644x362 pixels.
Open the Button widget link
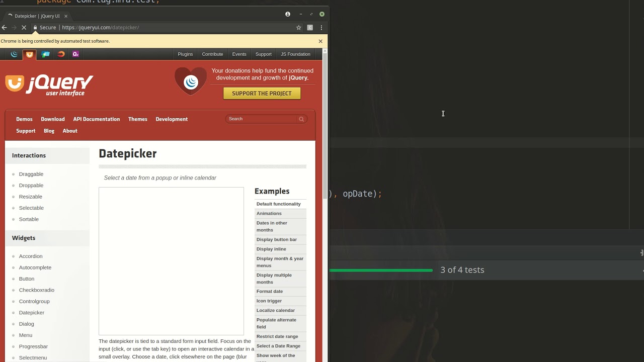click(27, 279)
